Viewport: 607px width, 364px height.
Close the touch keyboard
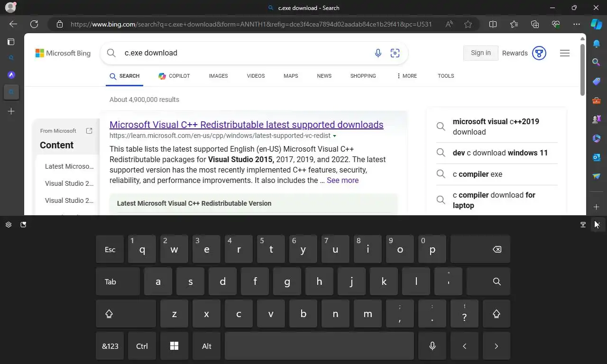[597, 225]
